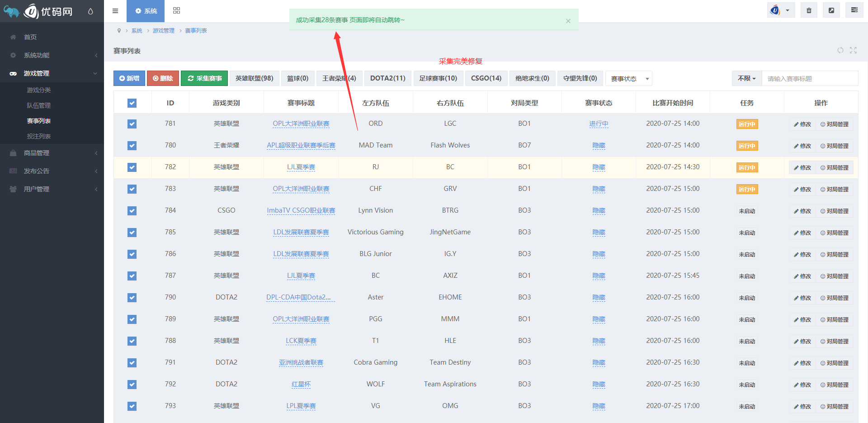The width and height of the screenshot is (868, 423).
Task: Open the user avatar dropdown at top right
Action: click(x=781, y=10)
